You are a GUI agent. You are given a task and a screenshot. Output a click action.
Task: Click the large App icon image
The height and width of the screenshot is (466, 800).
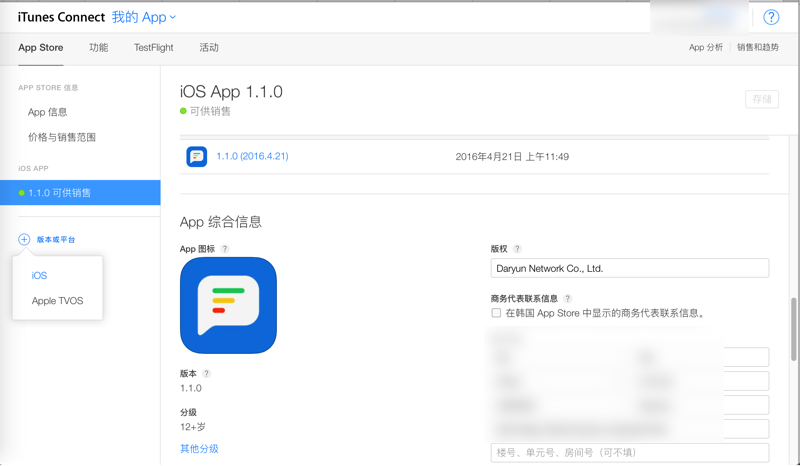(x=229, y=305)
